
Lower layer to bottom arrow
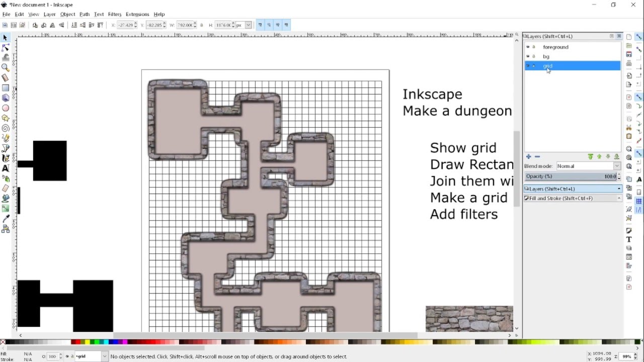point(617,157)
